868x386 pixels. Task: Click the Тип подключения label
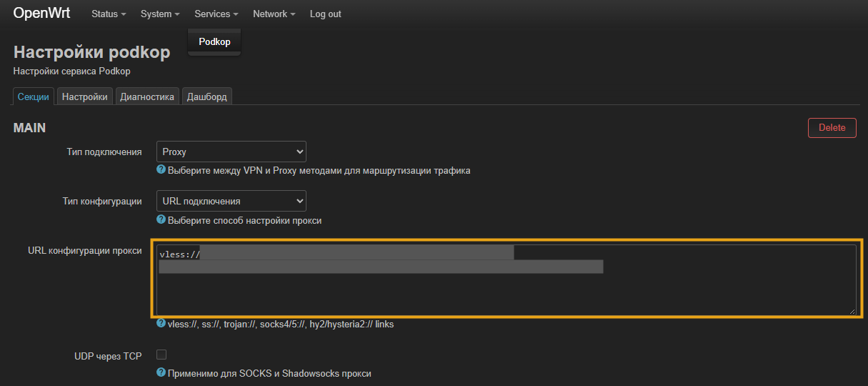pyautogui.click(x=103, y=152)
